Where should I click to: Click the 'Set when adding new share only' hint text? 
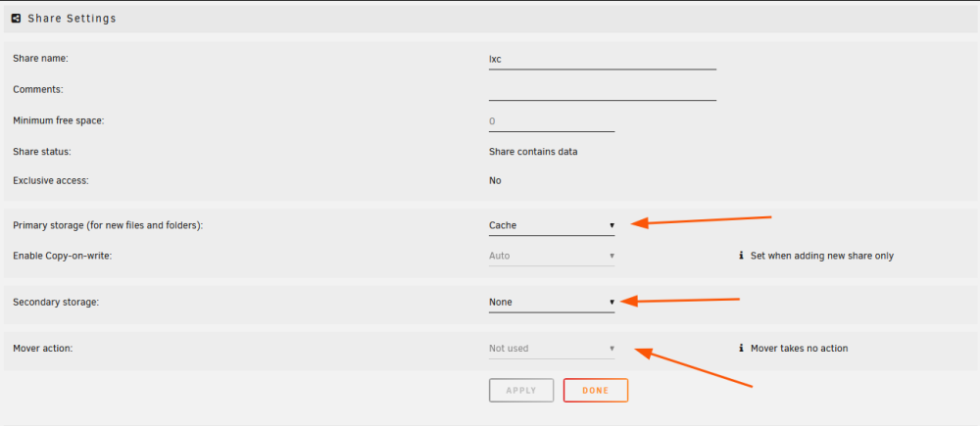(822, 256)
